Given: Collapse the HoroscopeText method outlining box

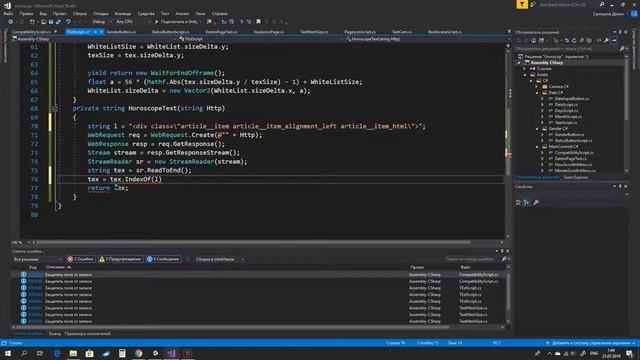Looking at the screenshot, I should 55,109.
